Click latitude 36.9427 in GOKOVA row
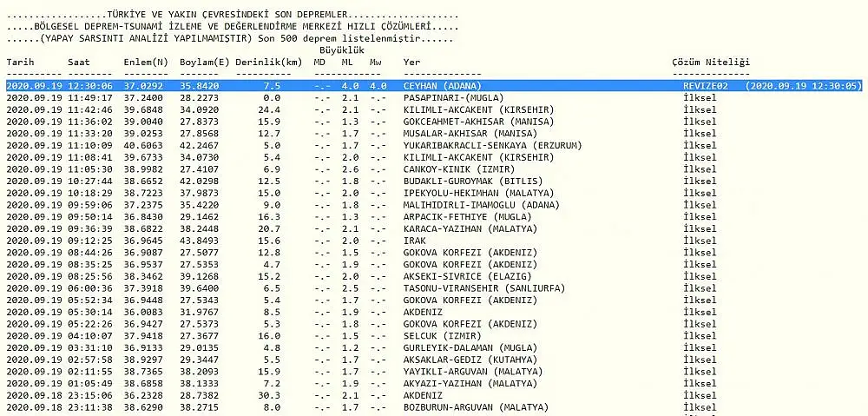This screenshot has height=416, width=868. [143, 324]
